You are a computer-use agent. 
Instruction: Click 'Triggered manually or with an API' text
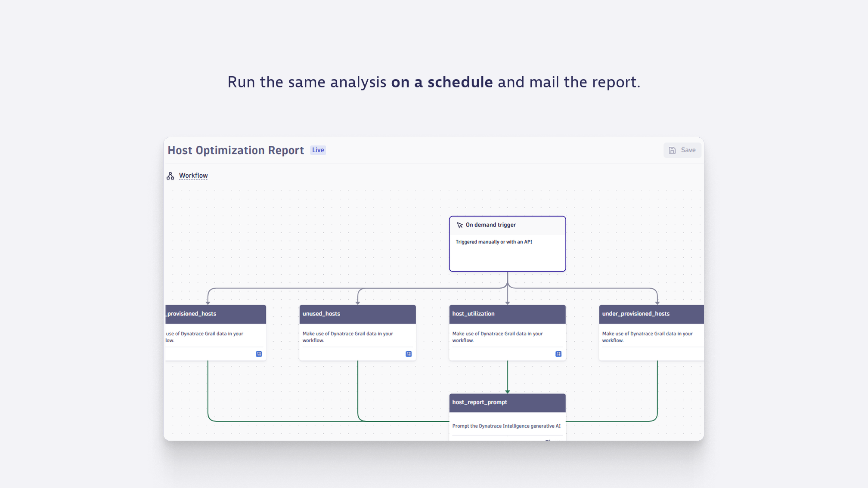(494, 242)
